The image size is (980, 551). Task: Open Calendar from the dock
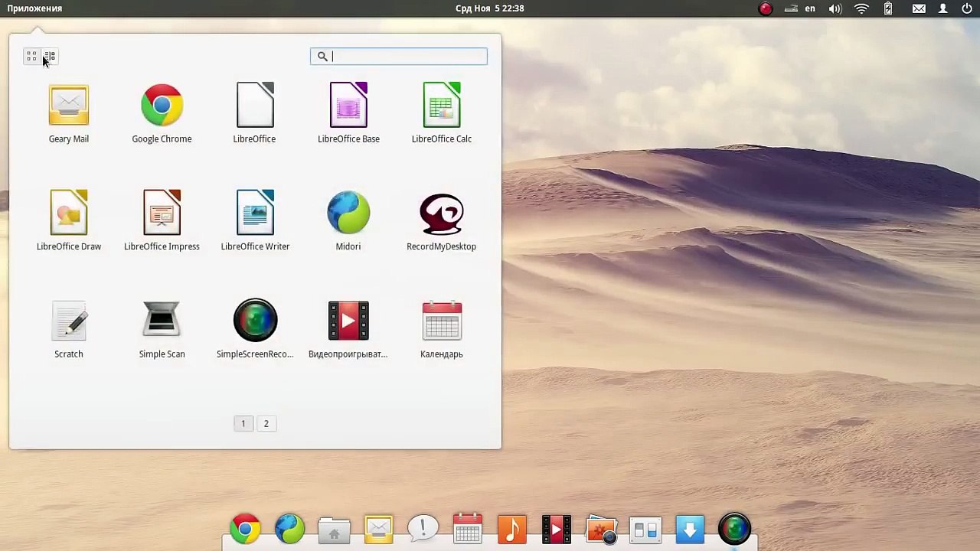pos(467,529)
